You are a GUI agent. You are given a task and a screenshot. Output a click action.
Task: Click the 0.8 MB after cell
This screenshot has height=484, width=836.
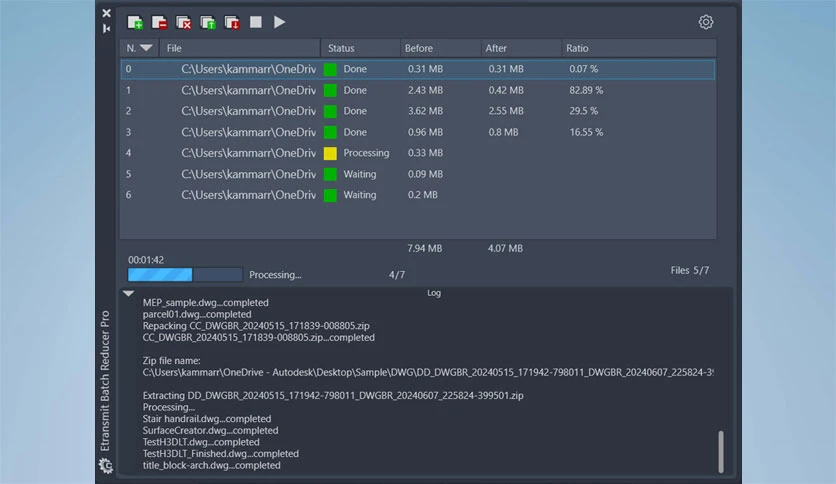coord(503,132)
